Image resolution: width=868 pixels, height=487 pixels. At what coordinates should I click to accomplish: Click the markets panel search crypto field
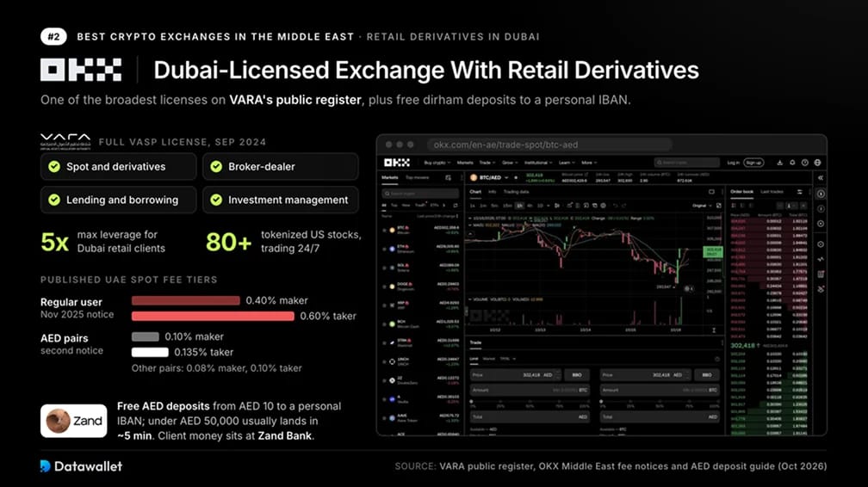tap(420, 194)
